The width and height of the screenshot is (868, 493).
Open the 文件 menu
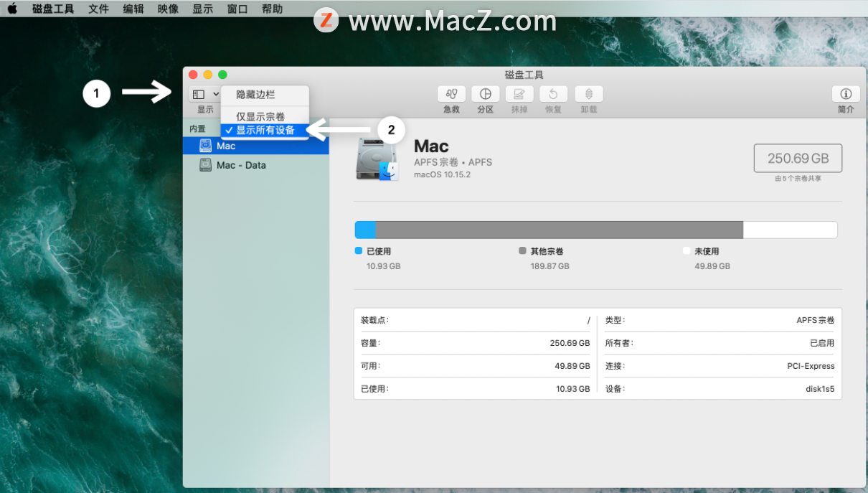pyautogui.click(x=98, y=9)
